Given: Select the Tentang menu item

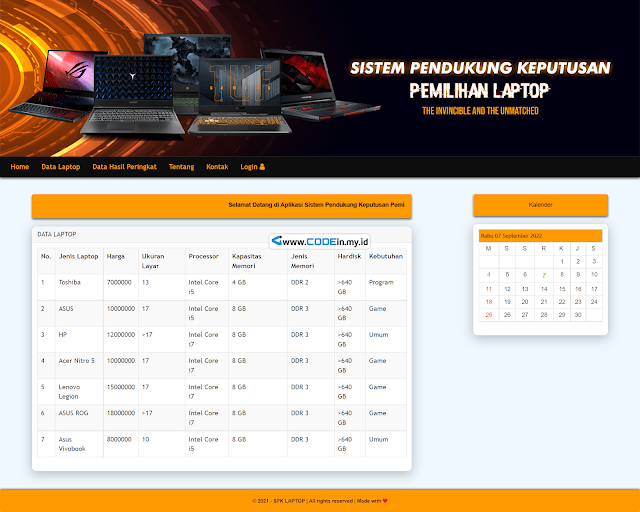Looking at the screenshot, I should (x=181, y=167).
